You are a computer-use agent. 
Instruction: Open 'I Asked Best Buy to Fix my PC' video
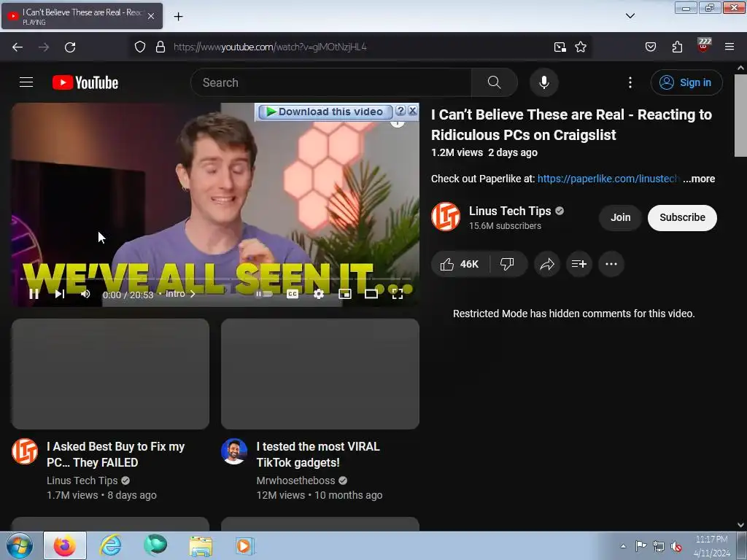(x=116, y=454)
